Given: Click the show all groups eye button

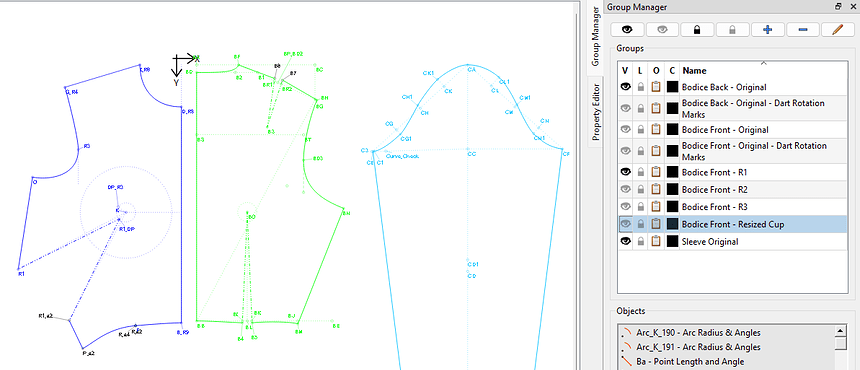Looking at the screenshot, I should tap(627, 30).
